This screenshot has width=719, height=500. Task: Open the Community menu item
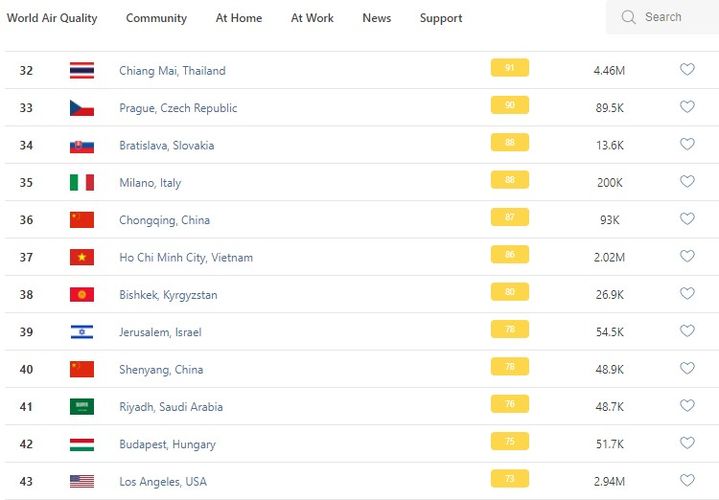click(156, 18)
